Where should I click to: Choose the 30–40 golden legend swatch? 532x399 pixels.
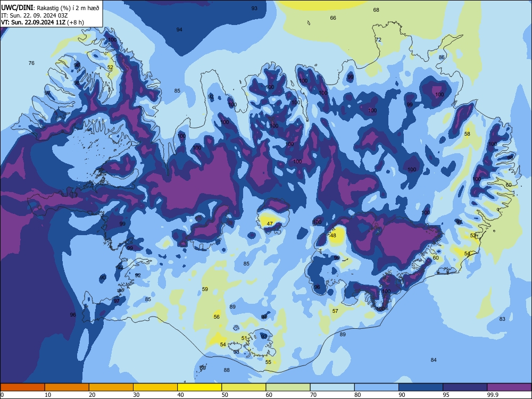tap(155, 387)
